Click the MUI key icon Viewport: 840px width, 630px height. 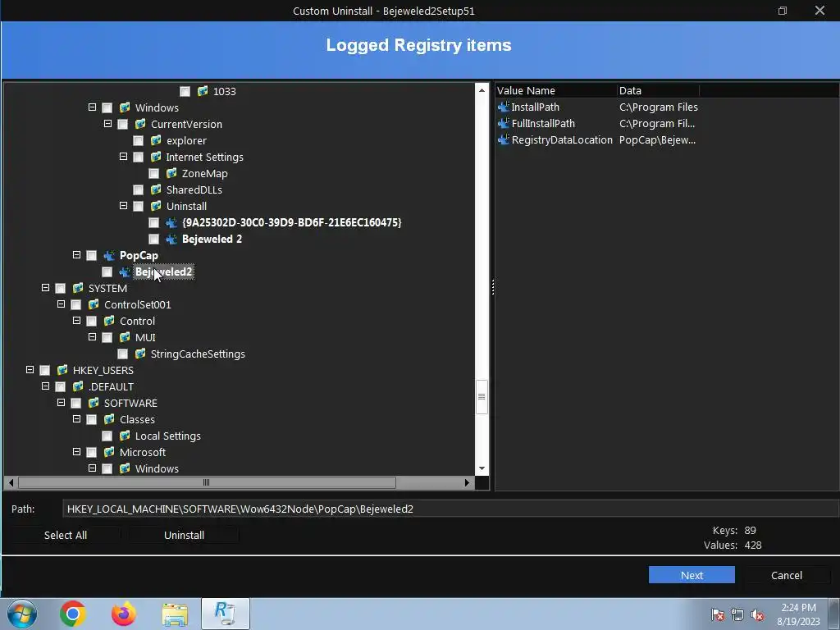[x=125, y=337]
